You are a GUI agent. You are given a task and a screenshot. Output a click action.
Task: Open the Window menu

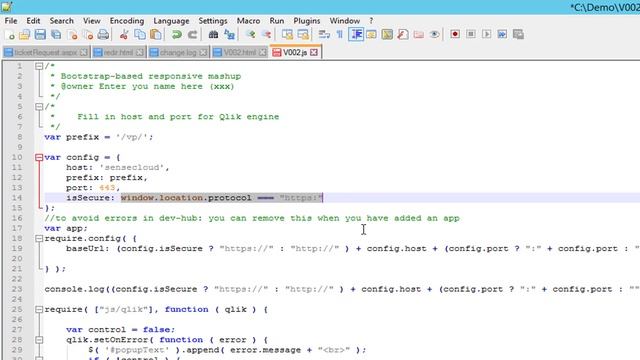(x=344, y=21)
